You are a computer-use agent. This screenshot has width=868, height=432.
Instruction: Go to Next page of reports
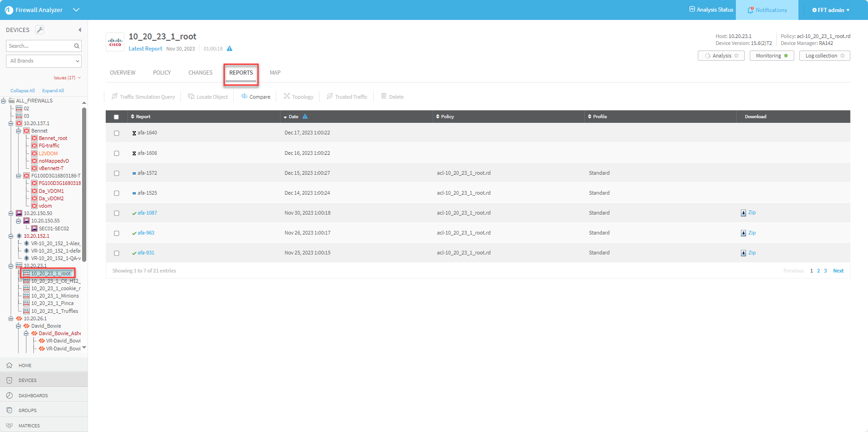click(838, 271)
